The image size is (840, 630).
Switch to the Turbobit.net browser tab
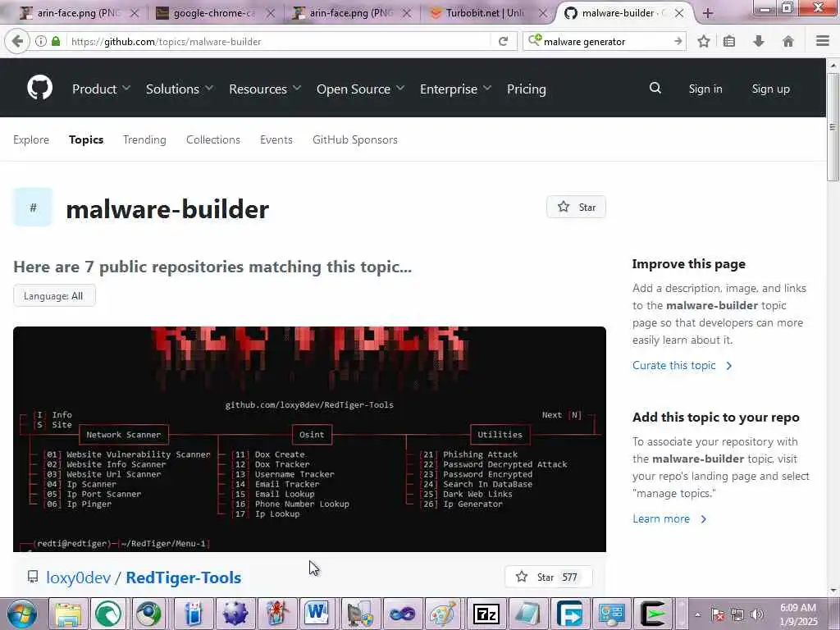tap(485, 13)
